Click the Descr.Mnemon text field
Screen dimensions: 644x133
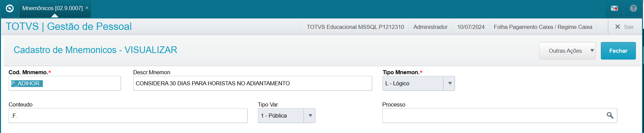pos(253,83)
